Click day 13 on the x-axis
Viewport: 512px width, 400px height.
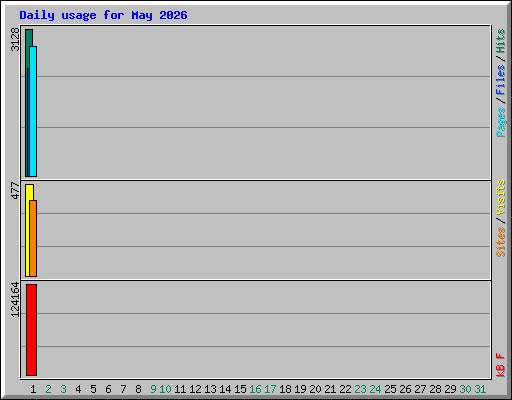click(x=210, y=389)
